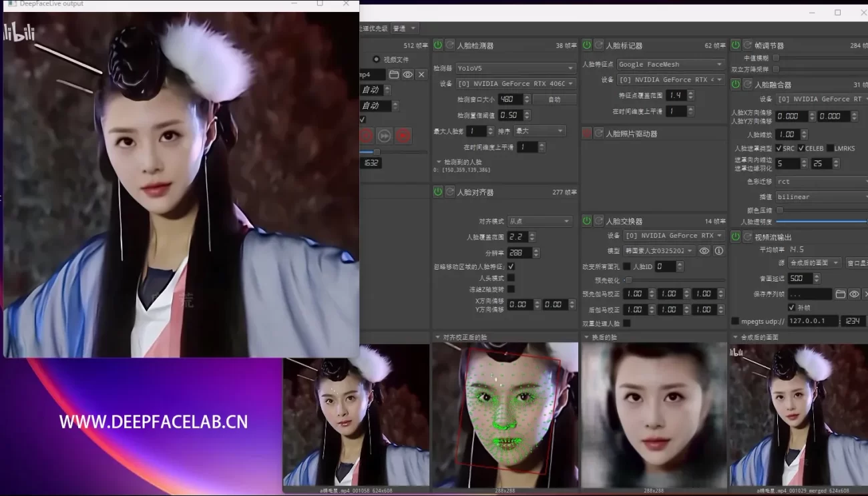The width and height of the screenshot is (868, 496).
Task: Toggle 忽略移动区域的人脸特征 checkbox
Action: 511,266
